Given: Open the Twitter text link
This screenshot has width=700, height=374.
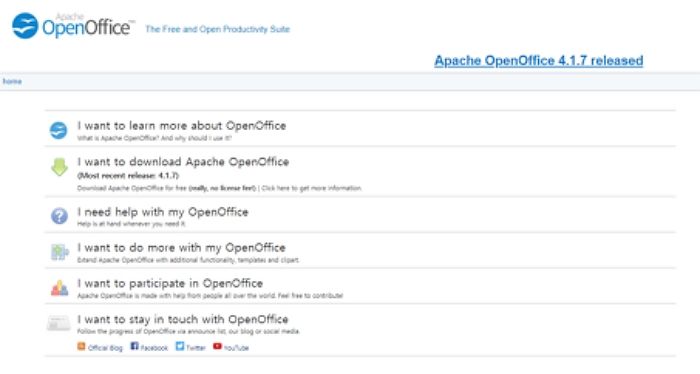Looking at the screenshot, I should pyautogui.click(x=196, y=348).
